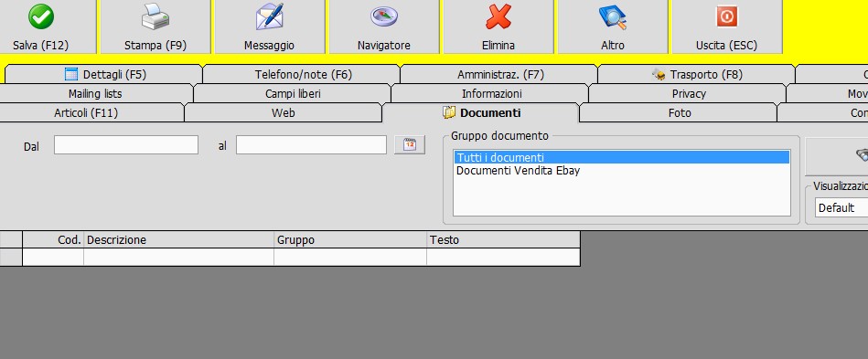Viewport: 868px width, 359px height.
Task: Open the Informazioni tab
Action: tap(490, 93)
